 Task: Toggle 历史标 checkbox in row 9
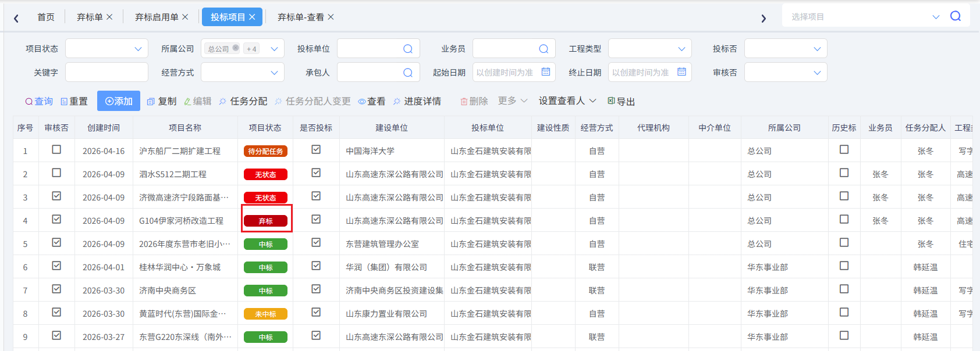pos(844,336)
